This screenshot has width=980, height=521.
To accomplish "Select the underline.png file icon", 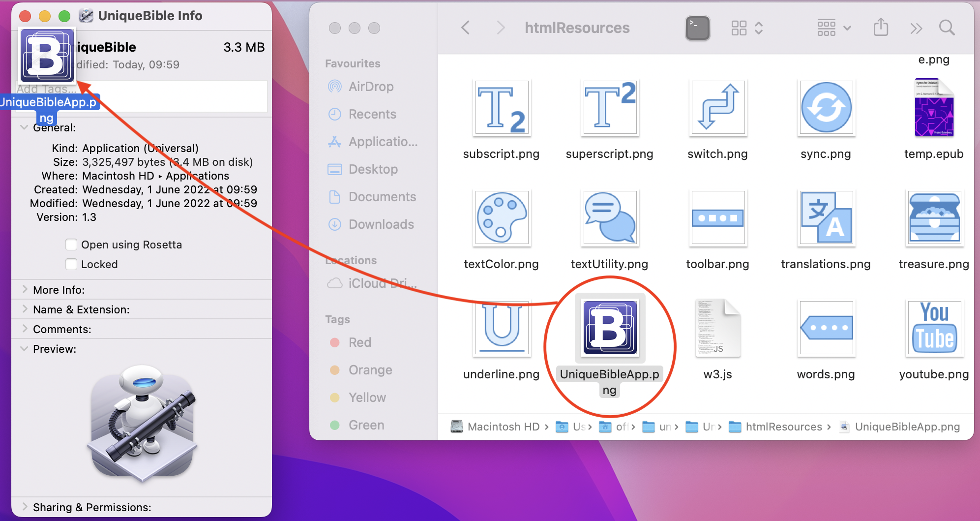I will [502, 328].
